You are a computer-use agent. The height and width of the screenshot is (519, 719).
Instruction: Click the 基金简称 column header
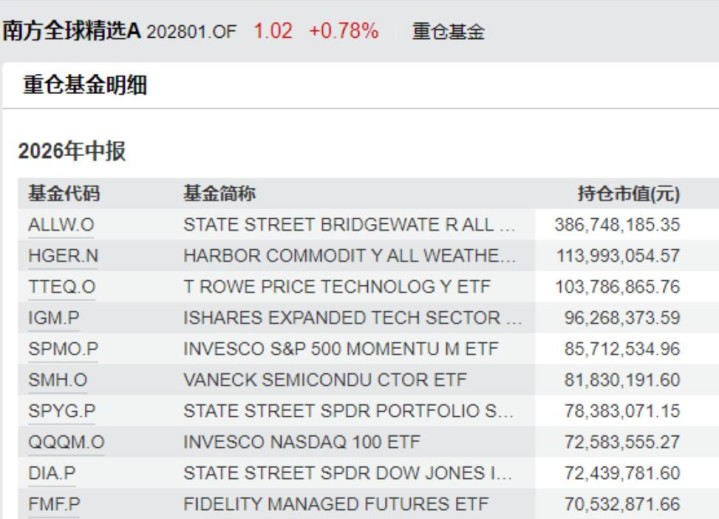coord(220,193)
